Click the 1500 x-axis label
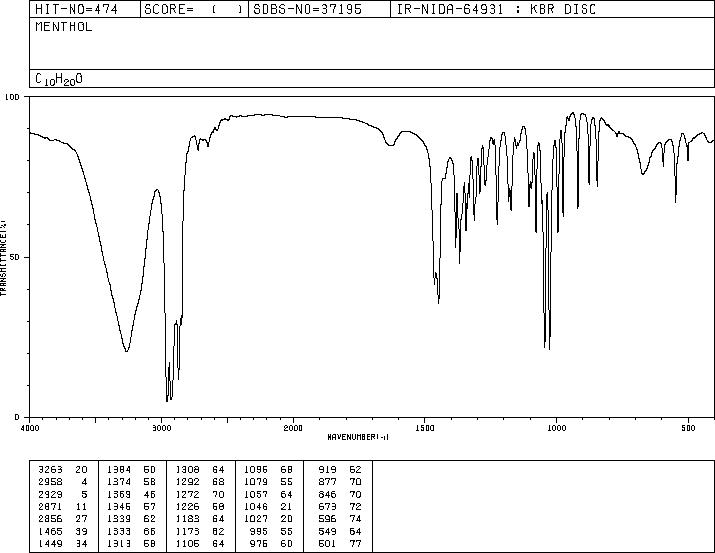 click(425, 428)
